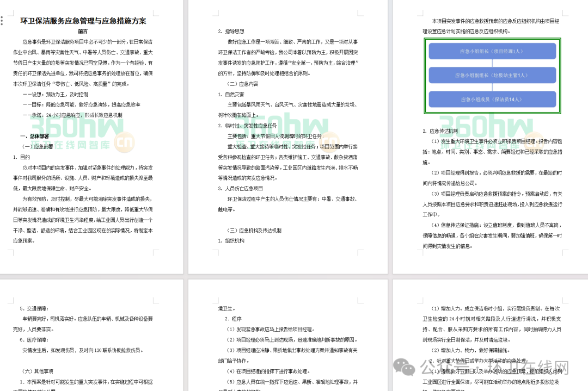Image resolution: width=588 pixels, height=391 pixels.
Task: Click the heading 2. 程序
Action: click(x=233, y=319)
